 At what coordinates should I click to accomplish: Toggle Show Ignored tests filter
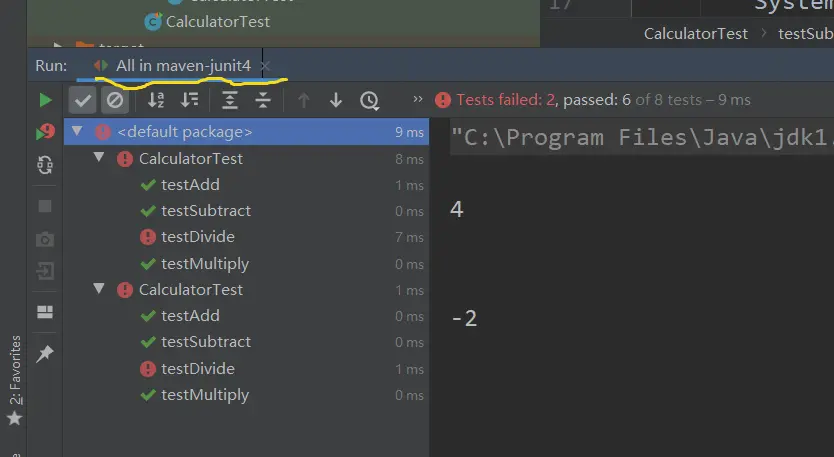115,100
